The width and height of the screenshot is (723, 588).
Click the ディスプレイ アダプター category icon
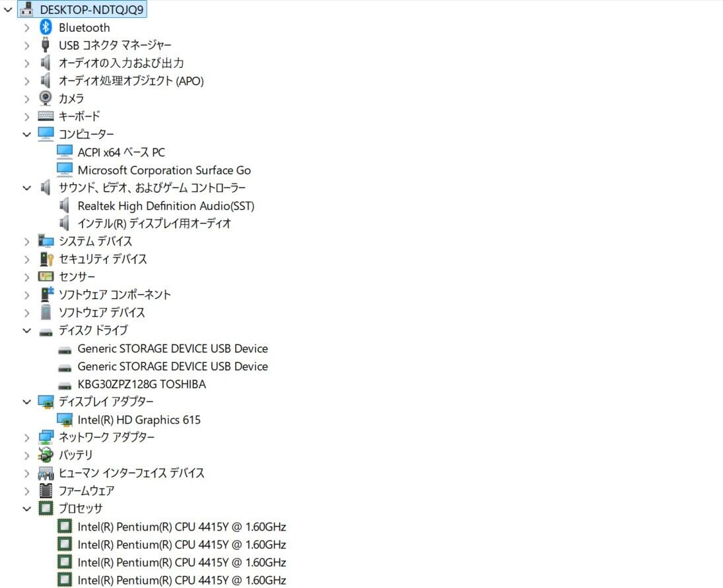[46, 402]
